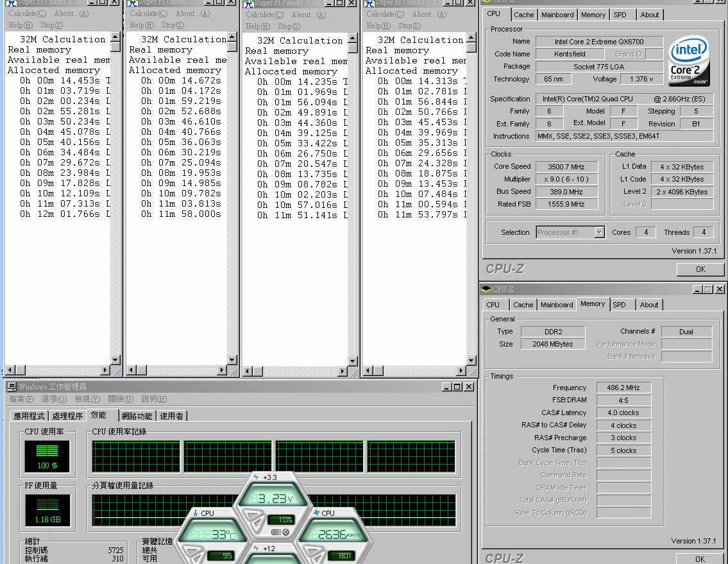Click scroll right arrow in third Super PI window

pyautogui.click(x=343, y=372)
